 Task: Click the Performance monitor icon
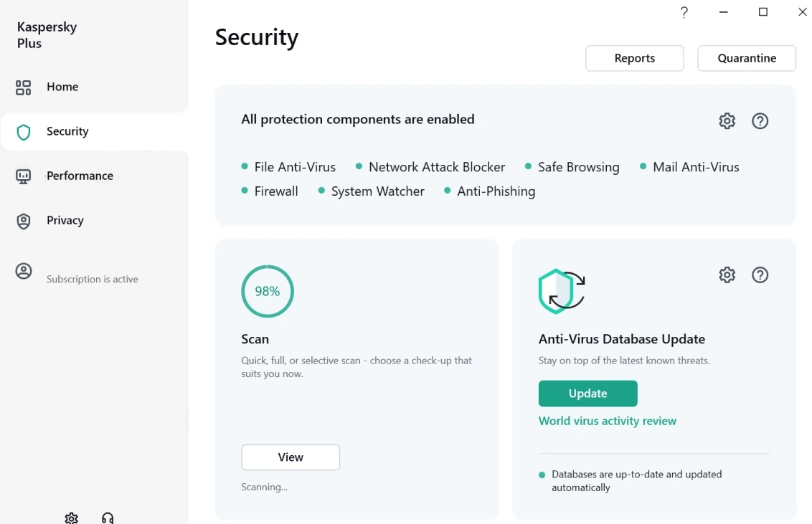[23, 177]
